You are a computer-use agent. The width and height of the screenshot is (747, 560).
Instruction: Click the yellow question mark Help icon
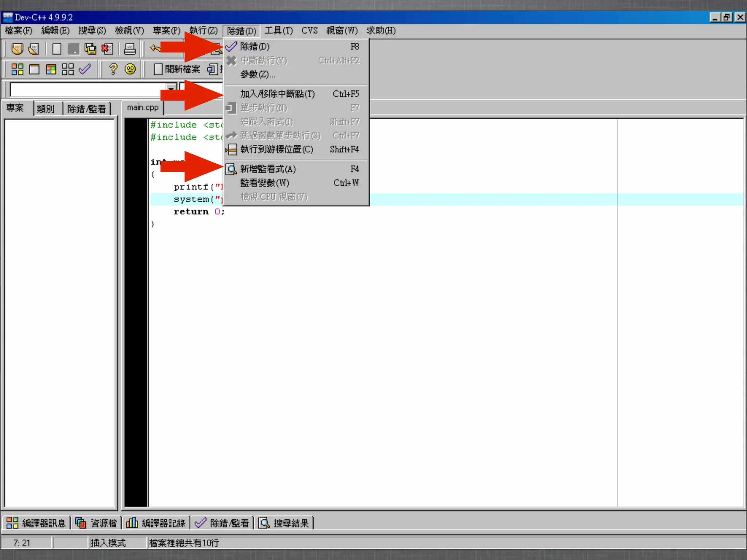pyautogui.click(x=113, y=69)
